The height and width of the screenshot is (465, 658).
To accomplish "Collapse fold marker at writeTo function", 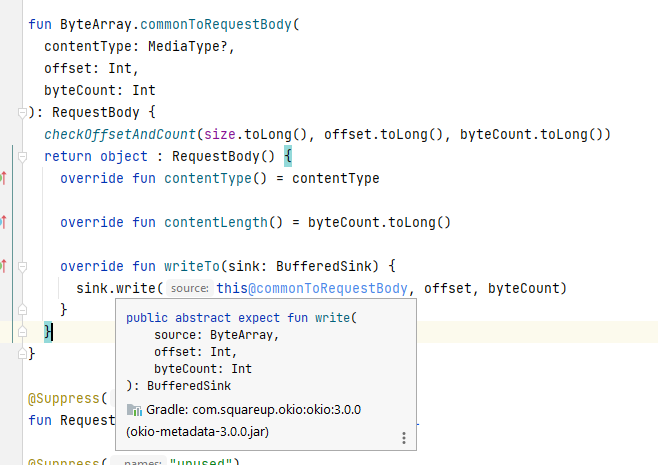I will tap(22, 266).
